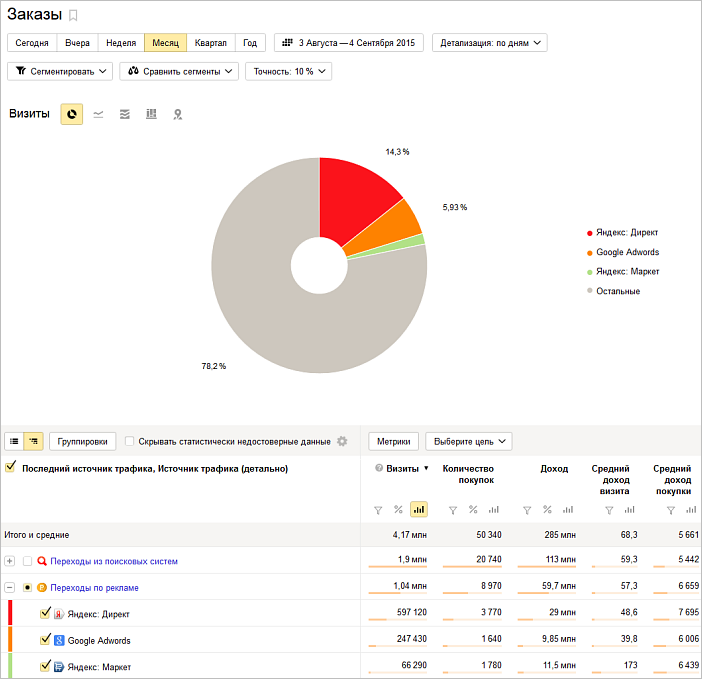Open the Выберите цель dropdown
Viewport: 702px width, 679px height.
[469, 441]
